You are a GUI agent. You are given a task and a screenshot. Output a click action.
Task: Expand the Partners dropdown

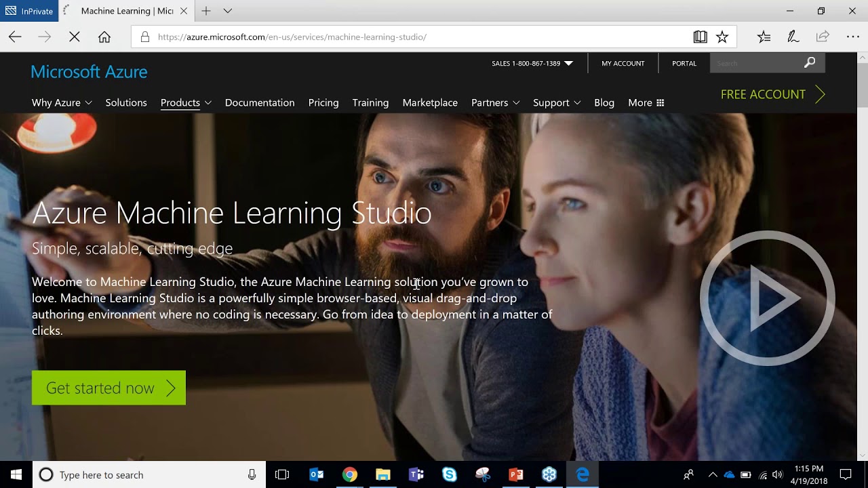point(496,103)
